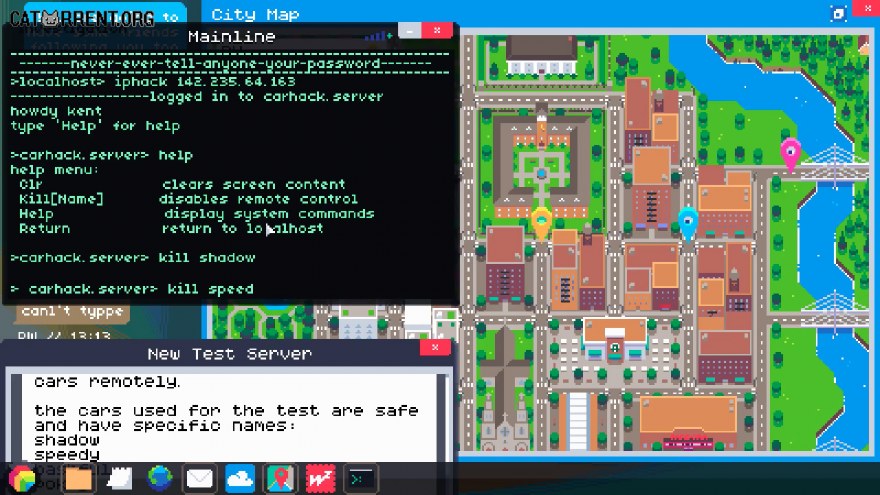This screenshot has height=495, width=880.
Task: Minimize the Mainline terminal window
Action: click(x=410, y=31)
